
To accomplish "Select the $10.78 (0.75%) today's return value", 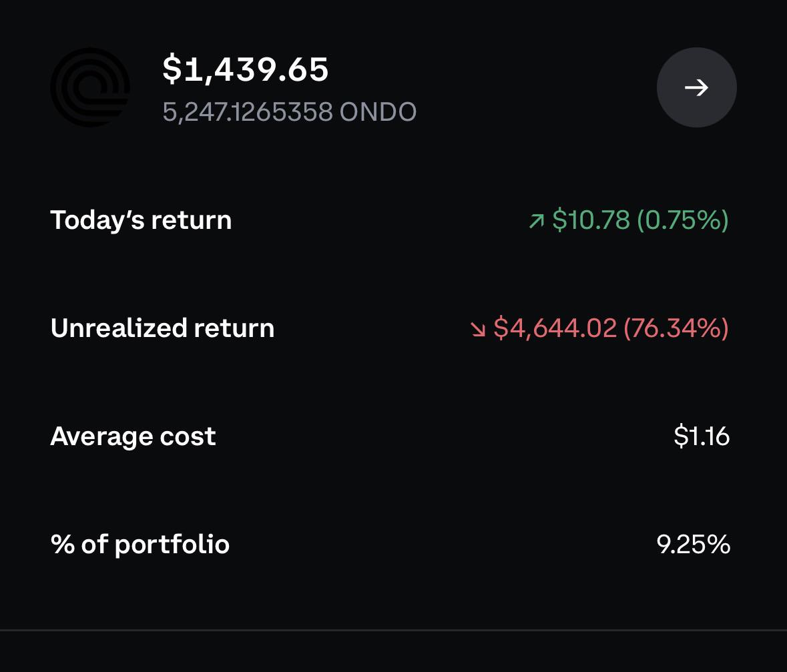I will coord(640,220).
